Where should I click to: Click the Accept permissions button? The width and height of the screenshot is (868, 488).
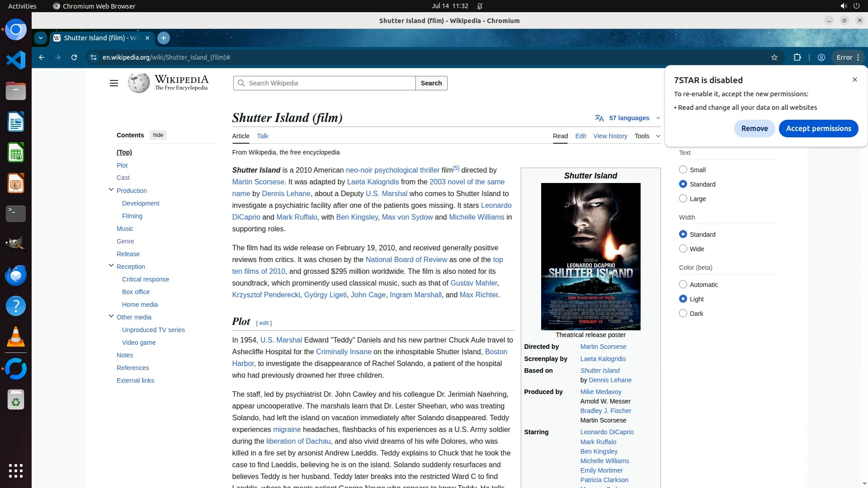click(x=818, y=128)
